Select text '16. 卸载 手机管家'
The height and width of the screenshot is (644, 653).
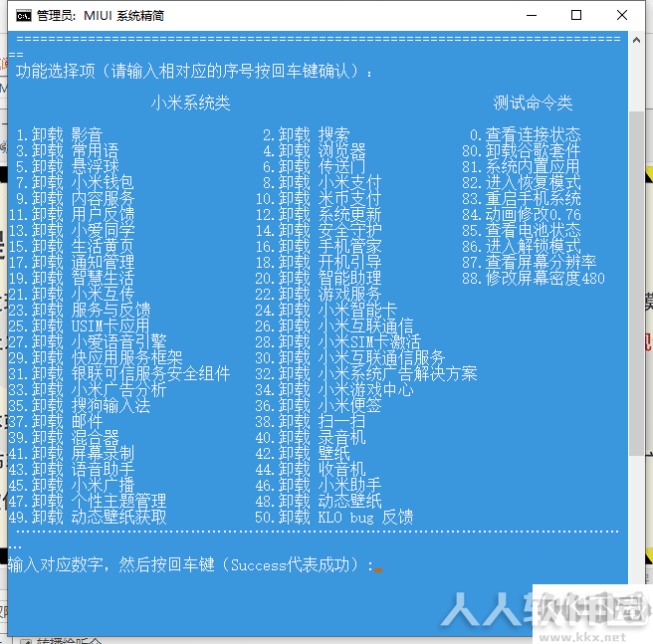coord(319,246)
